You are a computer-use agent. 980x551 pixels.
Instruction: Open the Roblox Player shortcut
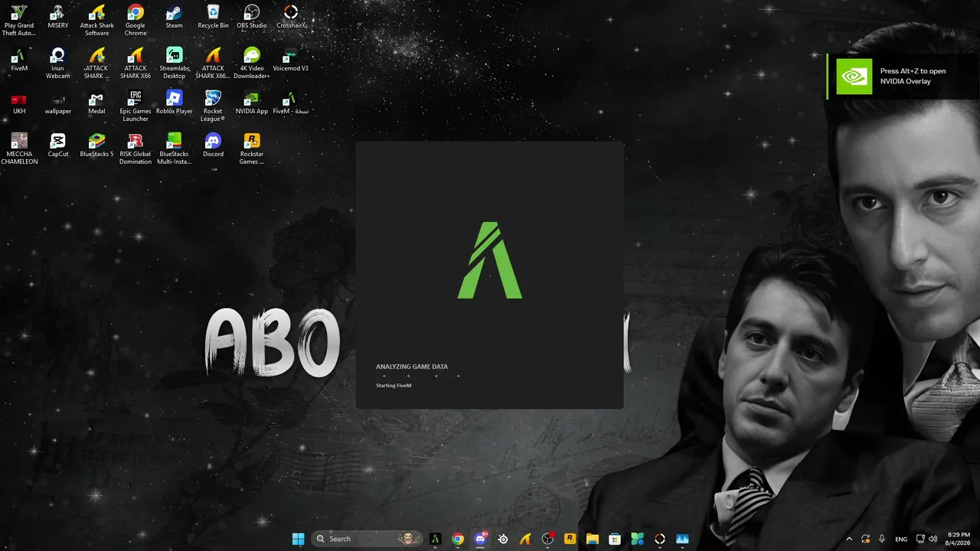pyautogui.click(x=175, y=103)
